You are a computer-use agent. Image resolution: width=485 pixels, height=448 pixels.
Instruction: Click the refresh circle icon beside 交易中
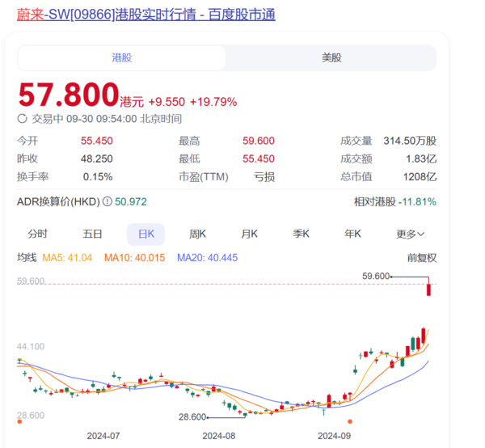[23, 119]
